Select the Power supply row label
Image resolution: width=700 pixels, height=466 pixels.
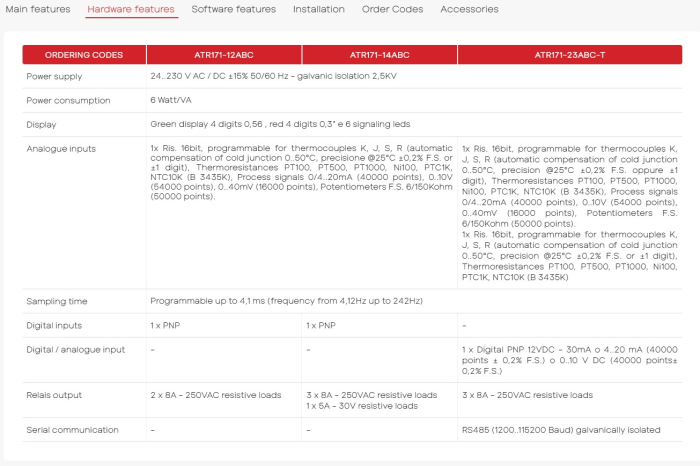[54, 76]
